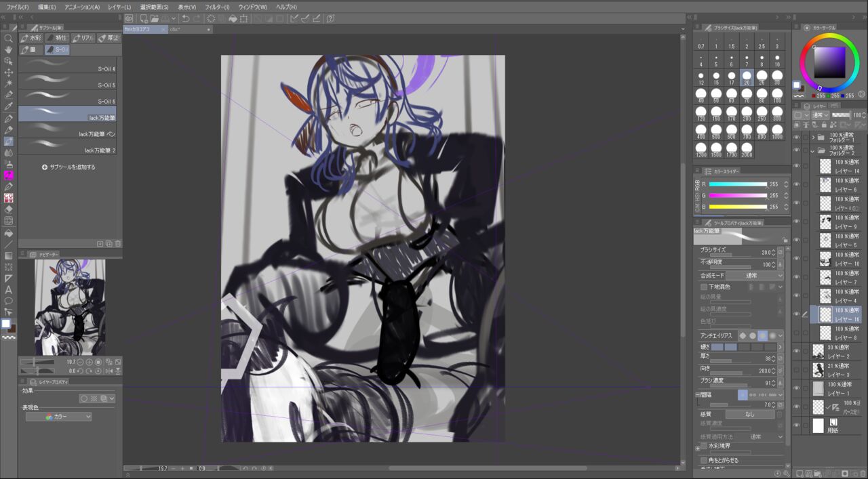
Task: Select the Hand pan tool
Action: coord(8,49)
